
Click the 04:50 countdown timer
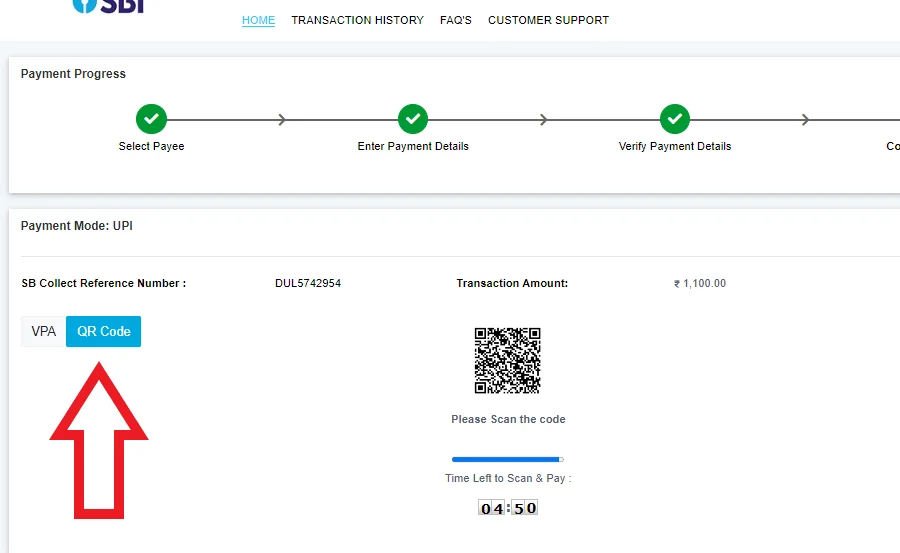pyautogui.click(x=508, y=508)
